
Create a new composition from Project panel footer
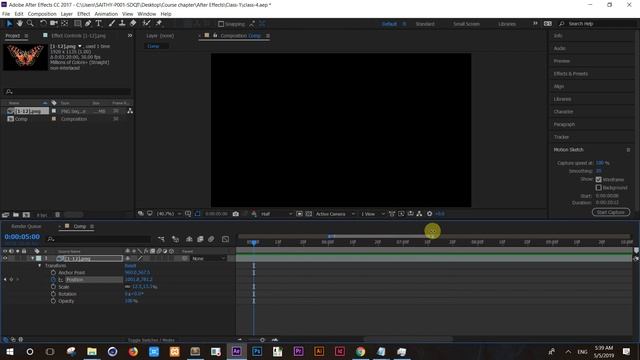tap(26, 215)
